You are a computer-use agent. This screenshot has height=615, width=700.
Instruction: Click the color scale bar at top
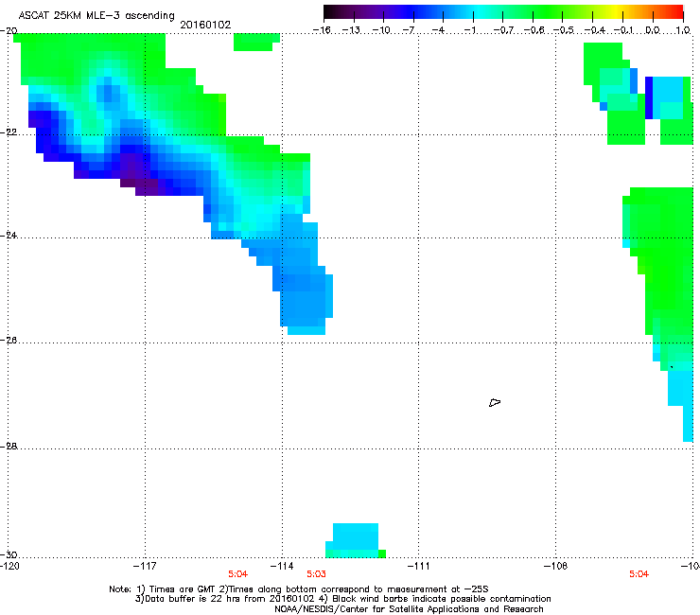coord(503,11)
